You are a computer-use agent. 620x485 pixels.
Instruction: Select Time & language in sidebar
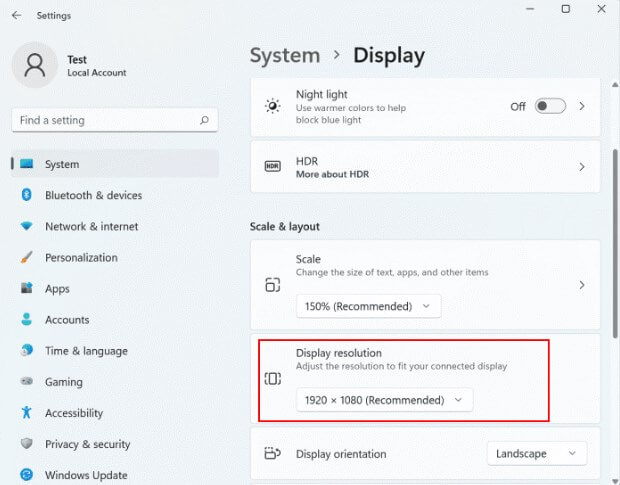[86, 351]
